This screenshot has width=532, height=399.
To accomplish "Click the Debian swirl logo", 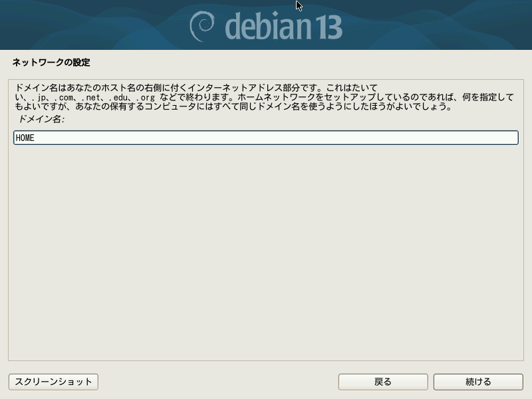I will tap(202, 27).
